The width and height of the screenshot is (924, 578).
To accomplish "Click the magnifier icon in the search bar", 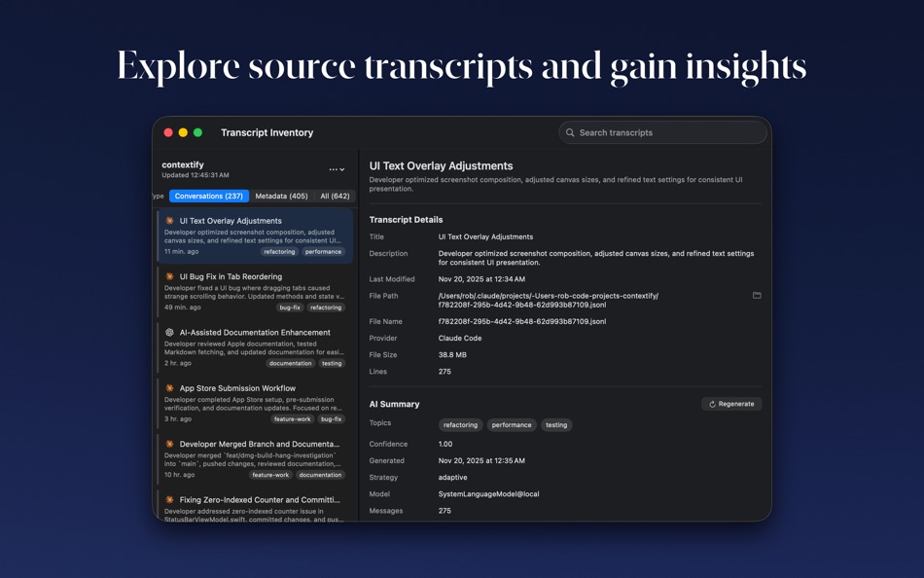I will tap(572, 132).
